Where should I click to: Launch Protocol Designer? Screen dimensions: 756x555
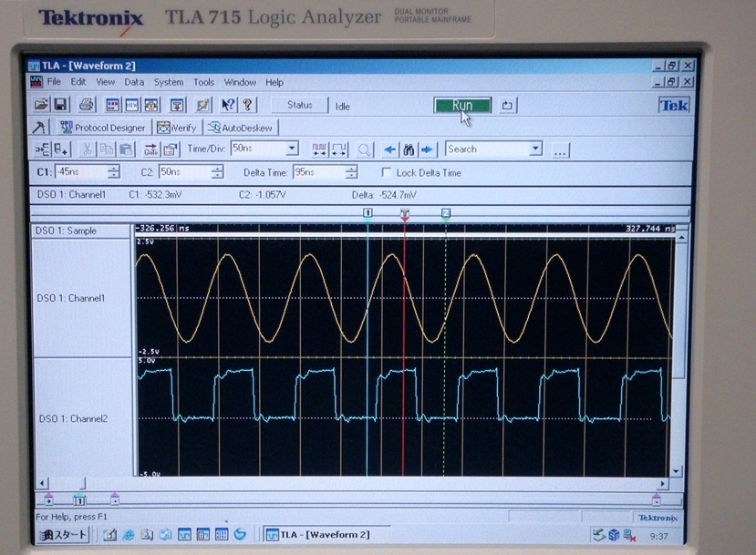(104, 128)
